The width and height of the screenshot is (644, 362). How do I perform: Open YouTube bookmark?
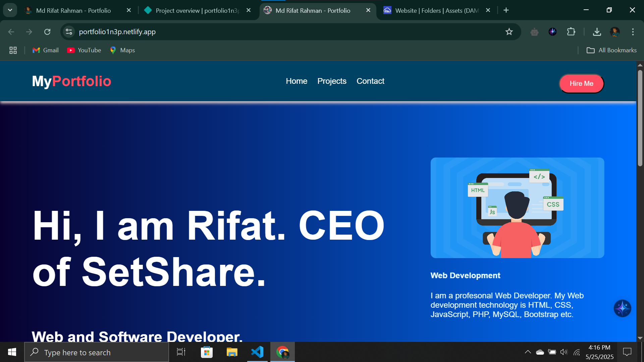(84, 50)
